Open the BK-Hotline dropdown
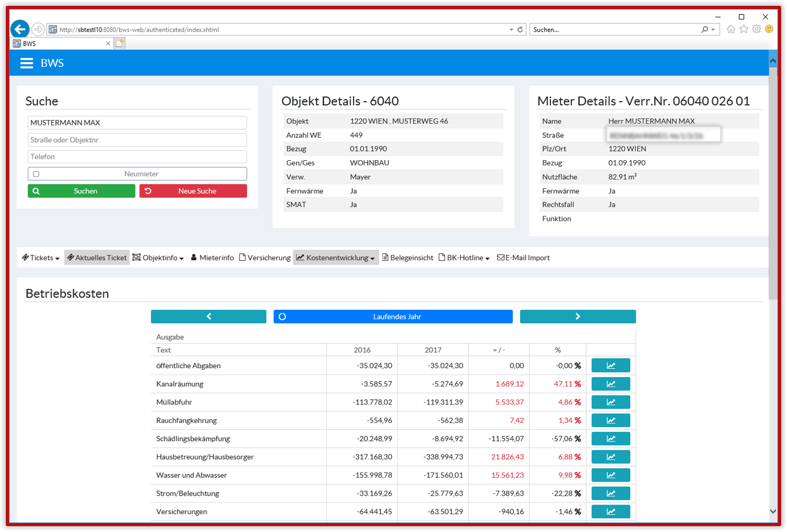The image size is (787, 532). [x=464, y=258]
